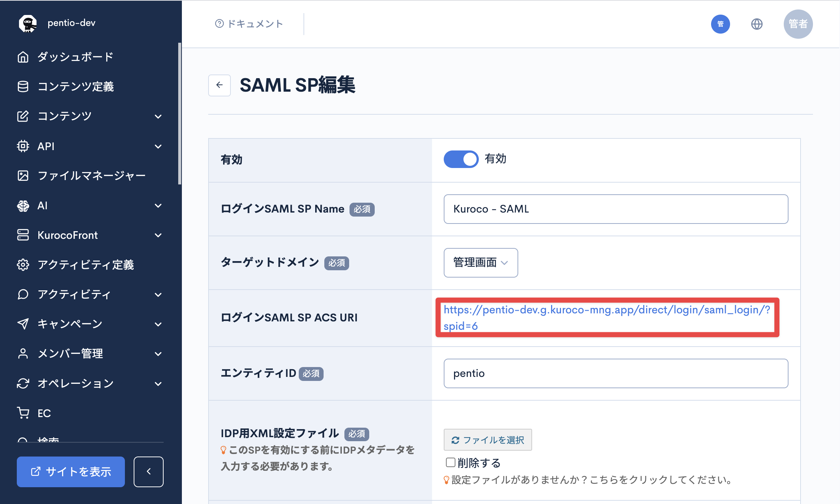Click the pentio-dev site name

coord(72,23)
